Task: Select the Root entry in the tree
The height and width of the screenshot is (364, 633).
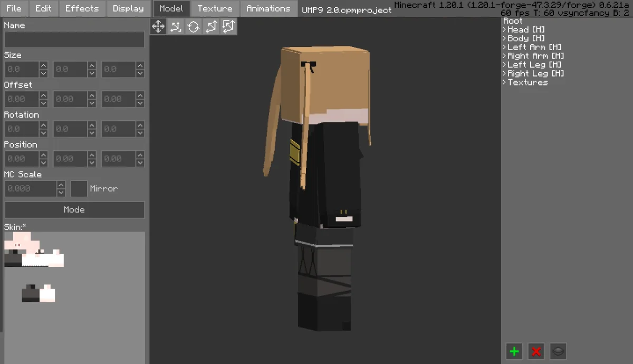Action: click(x=513, y=21)
